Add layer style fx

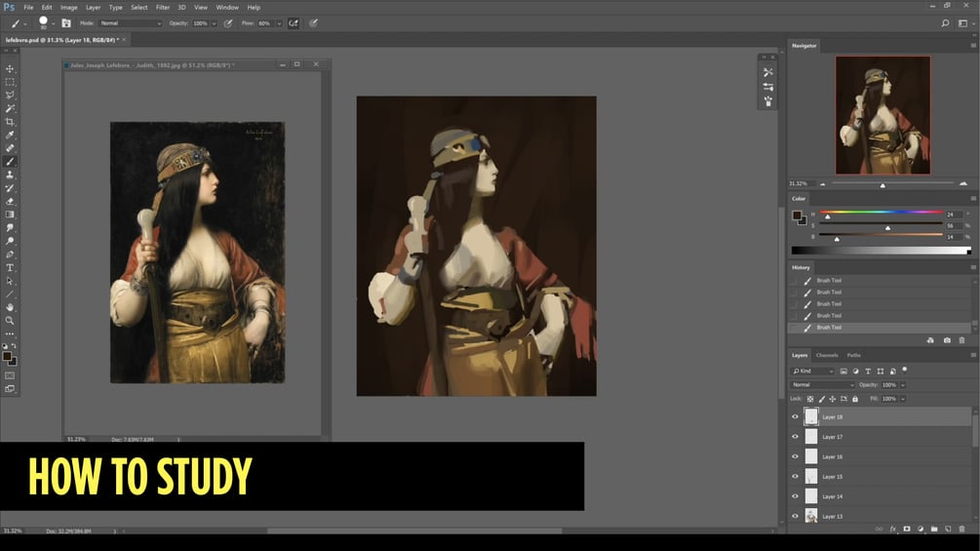[892, 529]
